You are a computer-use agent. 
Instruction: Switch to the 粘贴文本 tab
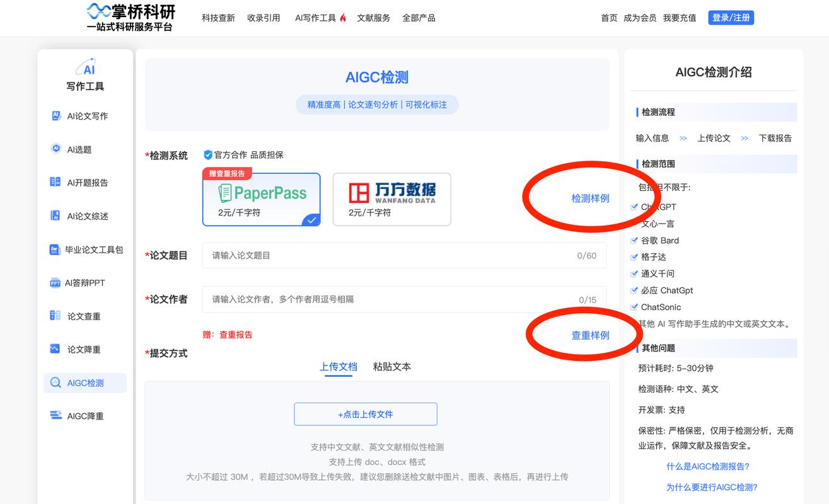click(392, 367)
